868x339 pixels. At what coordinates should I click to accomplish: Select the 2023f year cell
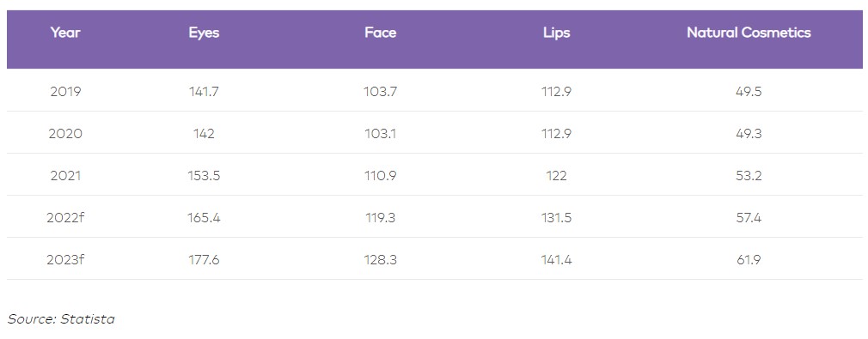tap(65, 259)
